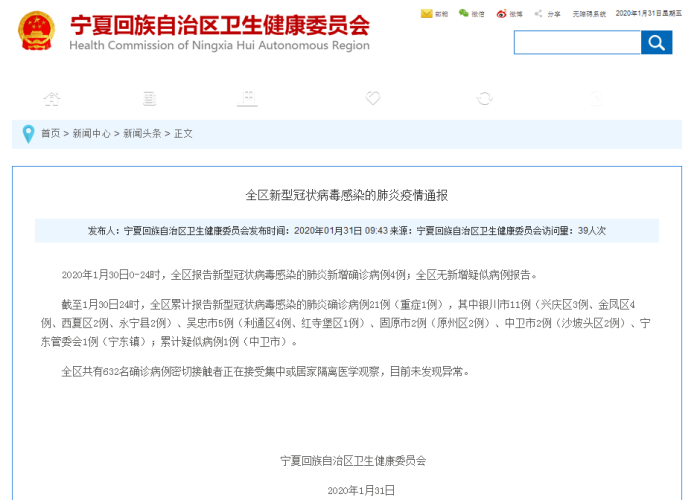Viewport: 700px width, 500px height.
Task: Click the blue magnifier search button
Action: [x=656, y=42]
